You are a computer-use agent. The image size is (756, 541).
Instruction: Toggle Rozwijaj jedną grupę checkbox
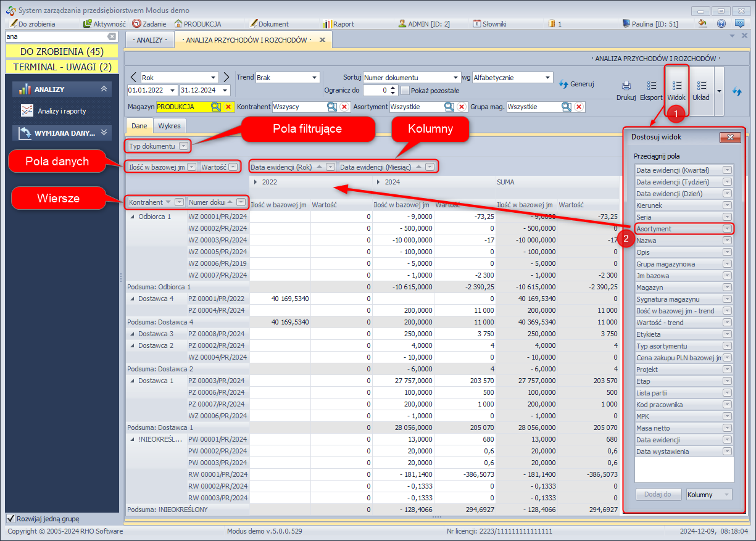[x=10, y=518]
